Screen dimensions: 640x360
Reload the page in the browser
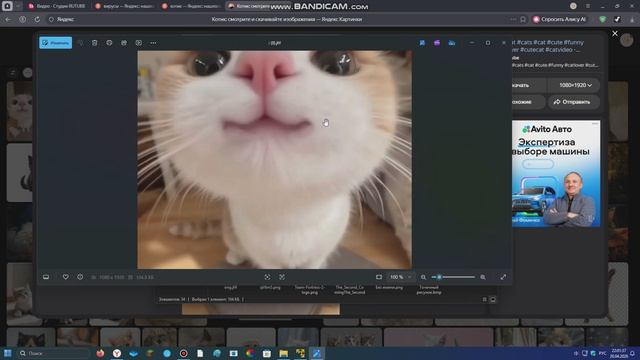[37, 19]
